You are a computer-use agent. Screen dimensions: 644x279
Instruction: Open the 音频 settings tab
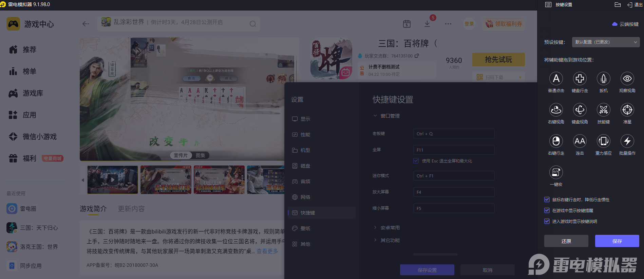(x=322, y=181)
